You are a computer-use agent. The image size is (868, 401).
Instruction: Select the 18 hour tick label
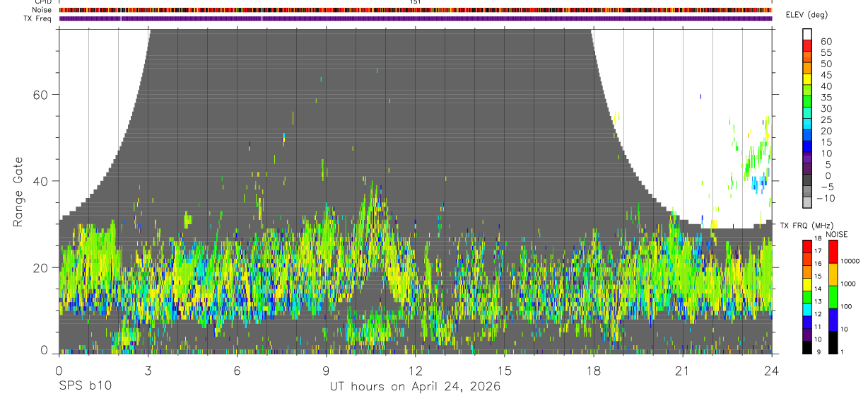coord(593,371)
